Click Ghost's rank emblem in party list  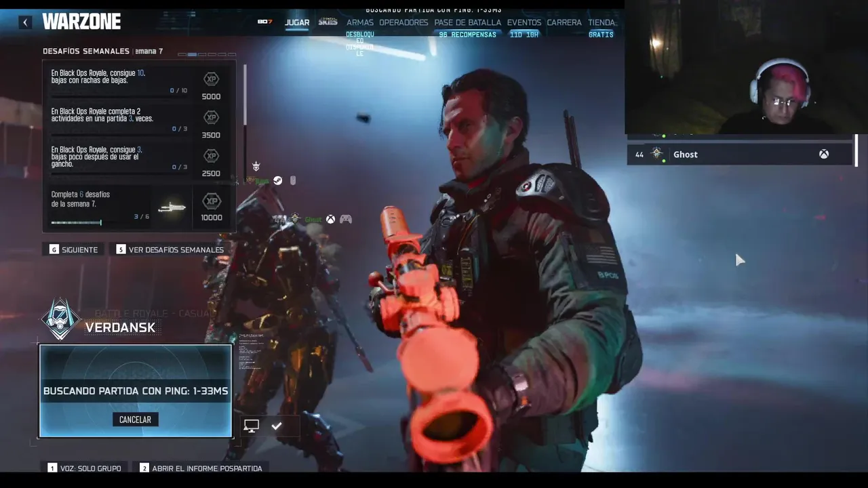coord(656,155)
